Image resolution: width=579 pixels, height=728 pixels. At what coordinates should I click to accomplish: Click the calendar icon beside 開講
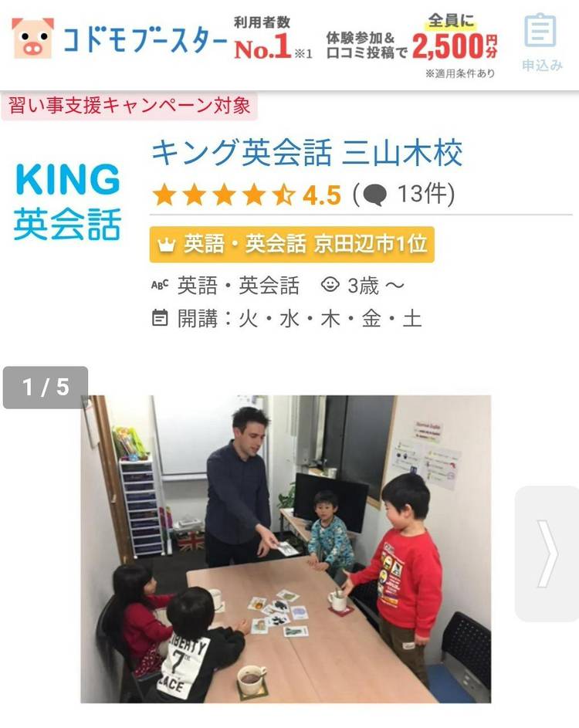click(x=160, y=318)
